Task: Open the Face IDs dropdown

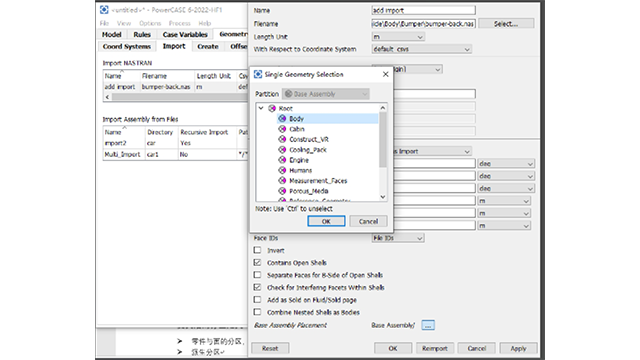Action: [x=398, y=238]
